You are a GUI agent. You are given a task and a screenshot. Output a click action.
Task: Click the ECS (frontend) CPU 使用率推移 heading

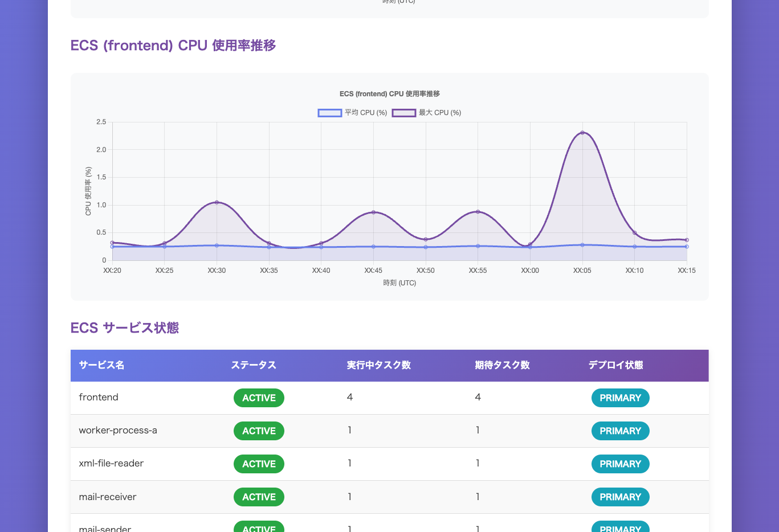(173, 46)
